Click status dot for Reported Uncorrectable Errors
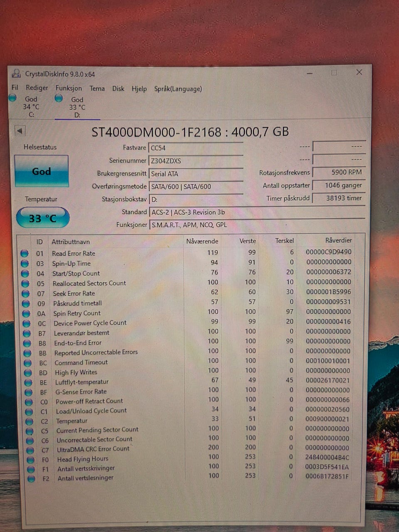Image resolution: width=399 pixels, height=532 pixels. tap(27, 353)
